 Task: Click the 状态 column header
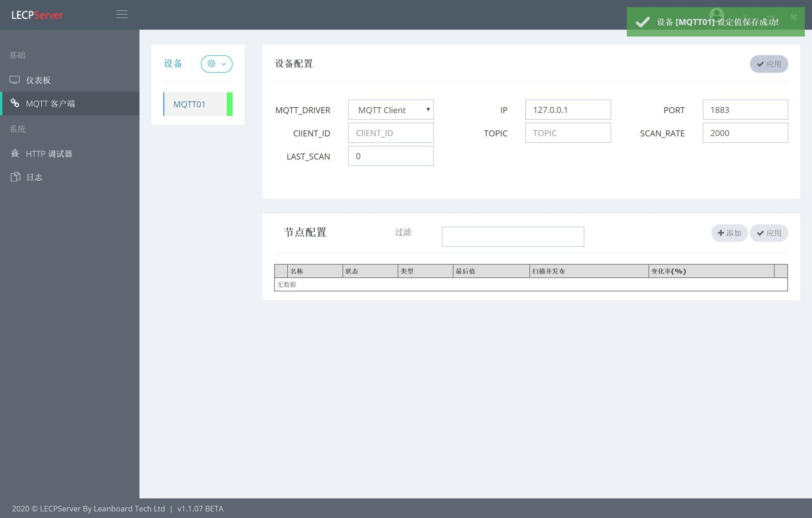tap(370, 271)
